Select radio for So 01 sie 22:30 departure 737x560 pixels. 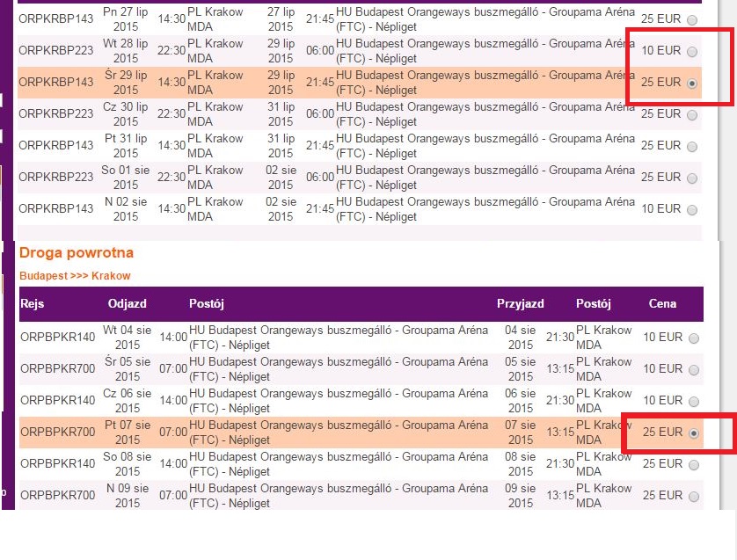coord(692,178)
